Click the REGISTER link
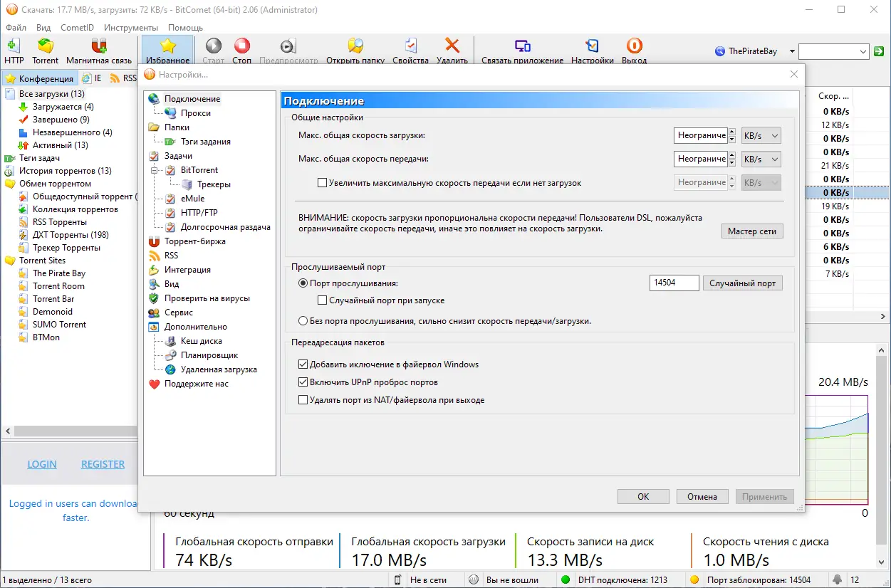 pos(103,464)
